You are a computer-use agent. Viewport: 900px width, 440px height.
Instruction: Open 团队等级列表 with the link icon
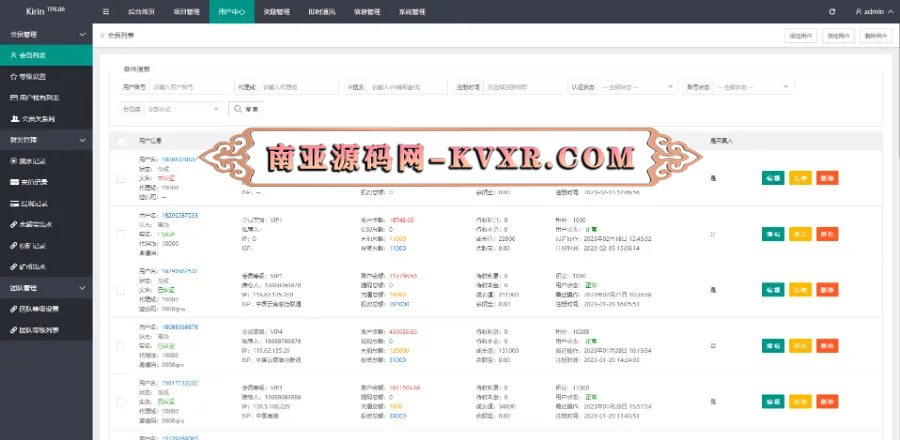pos(46,330)
